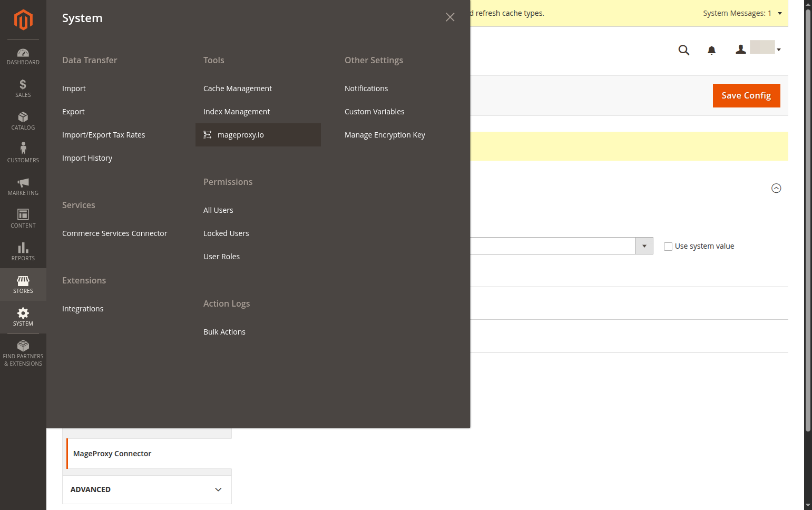Open Find Partners & Extensions icon
This screenshot has width=812, height=510.
[x=23, y=346]
